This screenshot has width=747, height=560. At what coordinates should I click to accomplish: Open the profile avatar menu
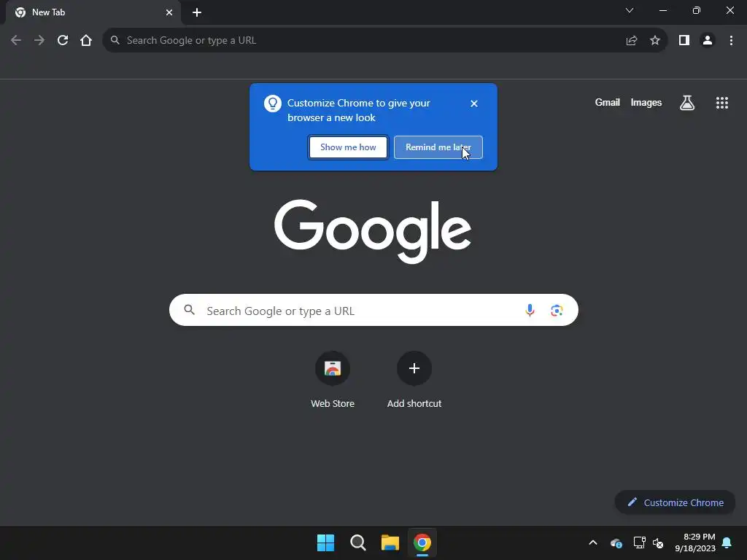[708, 41]
